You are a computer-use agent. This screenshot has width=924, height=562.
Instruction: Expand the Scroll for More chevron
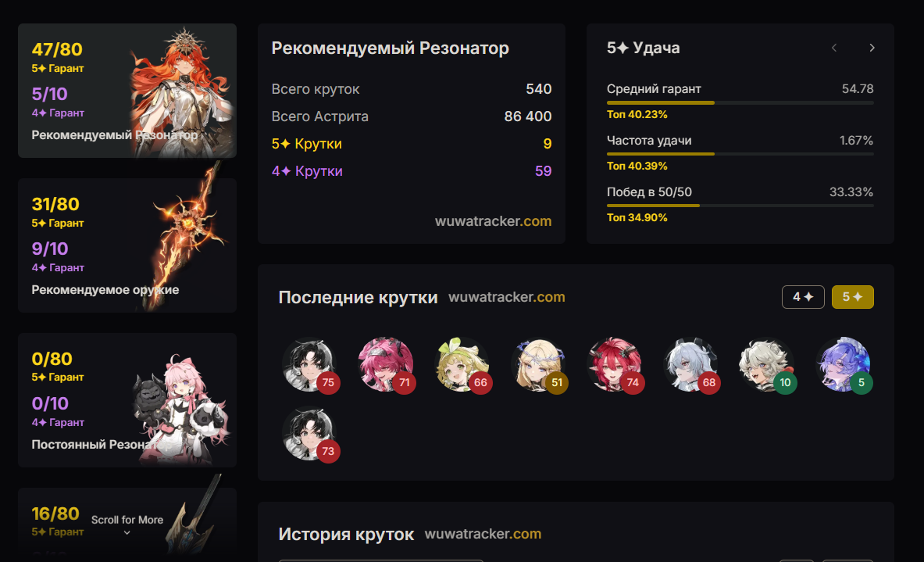coord(127,532)
